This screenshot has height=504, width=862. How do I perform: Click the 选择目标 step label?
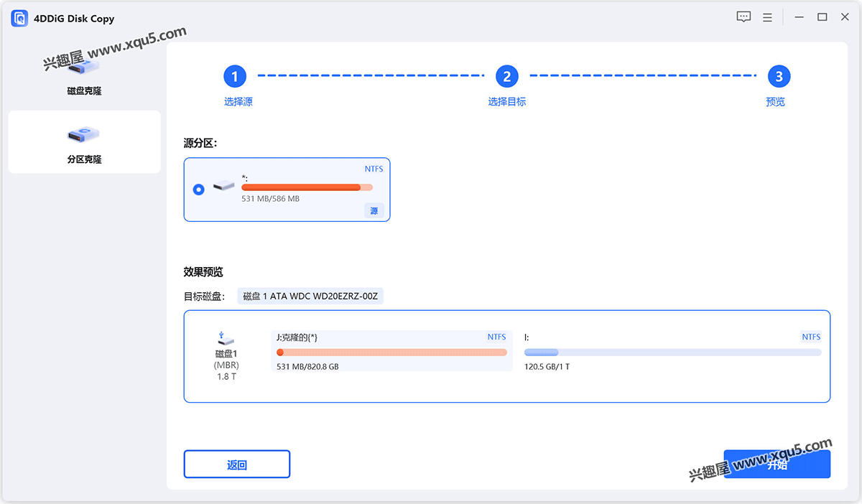(507, 102)
